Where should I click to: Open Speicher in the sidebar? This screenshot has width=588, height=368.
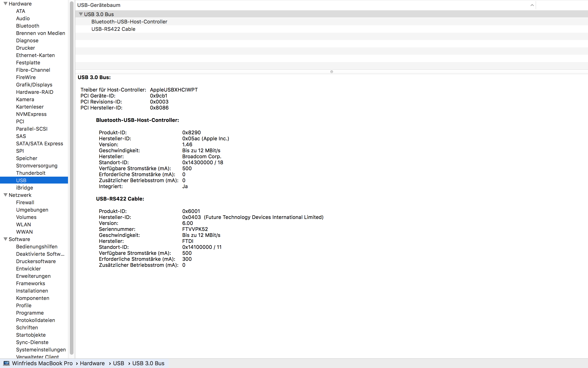(x=27, y=158)
